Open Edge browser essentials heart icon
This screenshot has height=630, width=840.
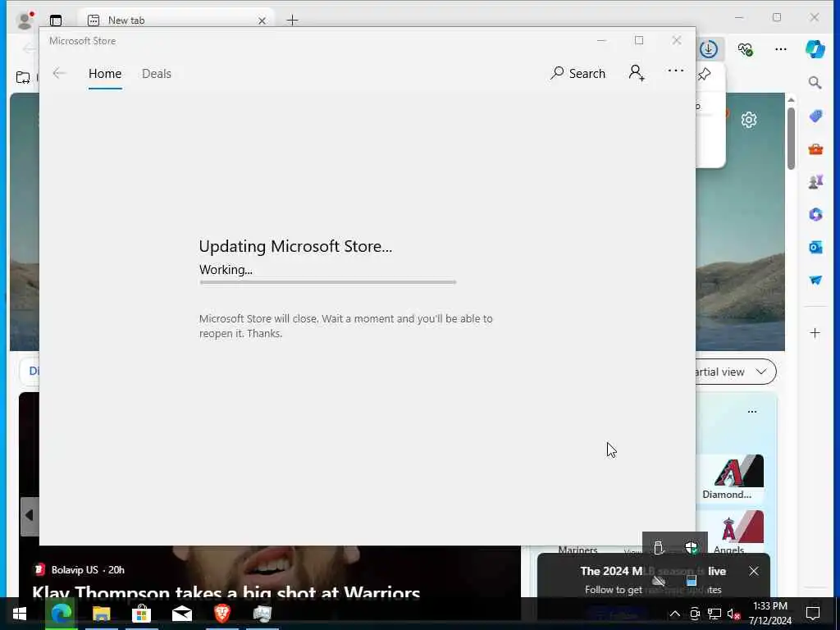coord(745,49)
